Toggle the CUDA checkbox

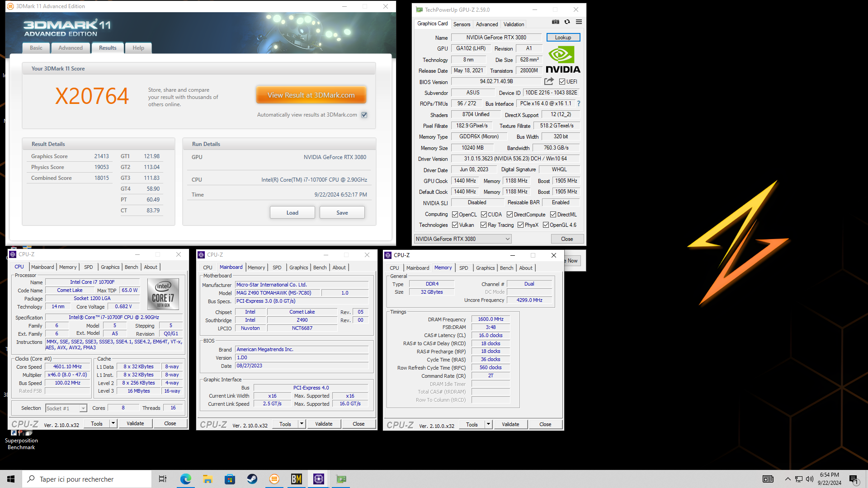[x=484, y=215]
